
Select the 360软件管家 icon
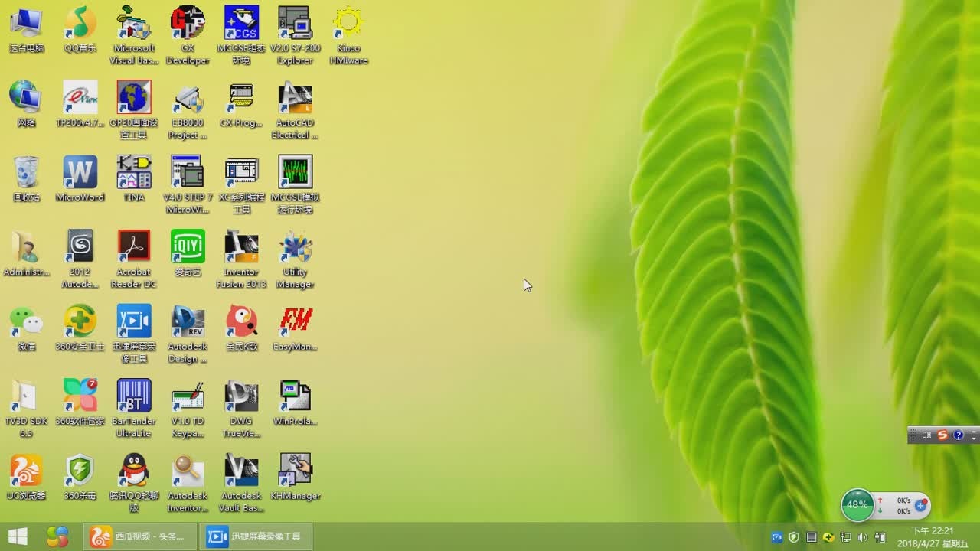80,403
